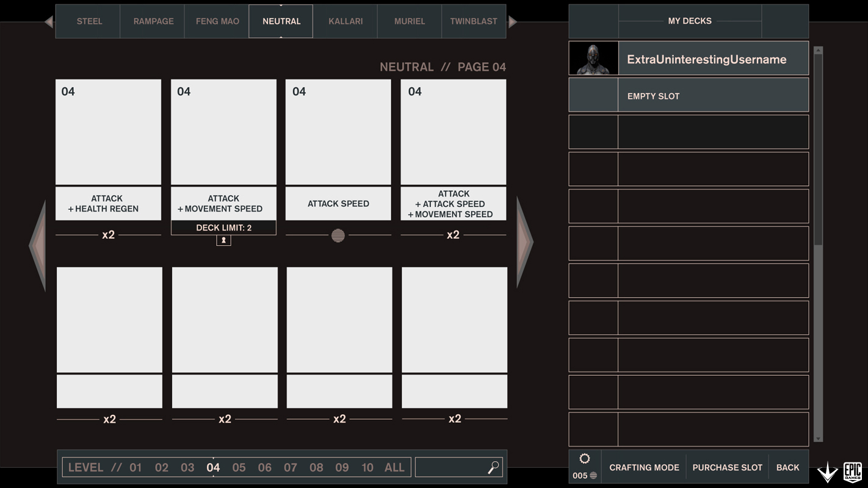Select the Attack Speed card
Screen dimensions: 868x488
pyautogui.click(x=338, y=149)
